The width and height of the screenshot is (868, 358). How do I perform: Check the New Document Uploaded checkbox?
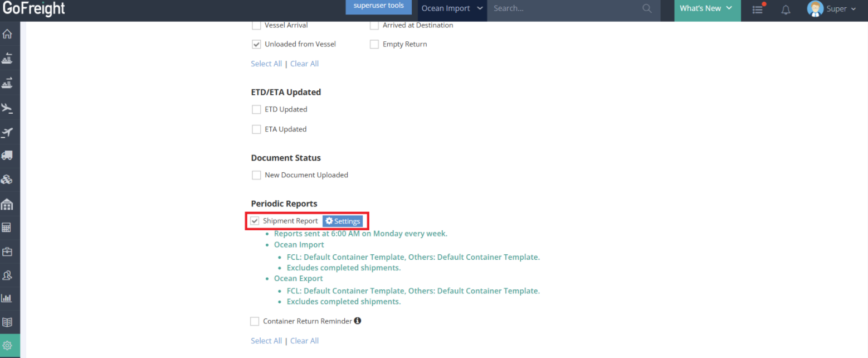click(x=256, y=175)
